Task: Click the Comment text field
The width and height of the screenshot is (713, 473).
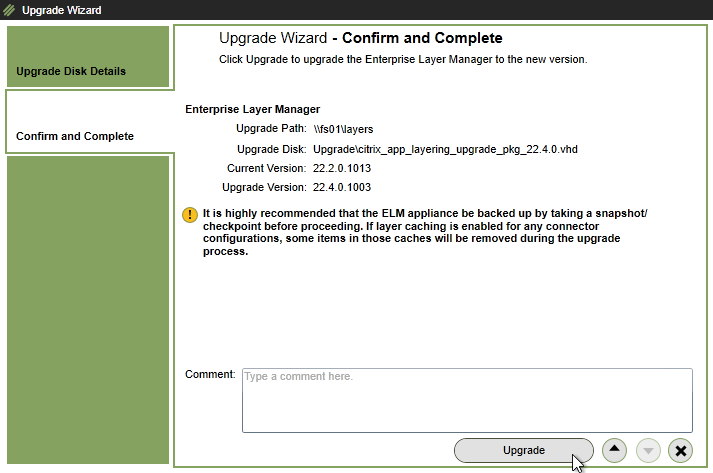Action: 467,400
